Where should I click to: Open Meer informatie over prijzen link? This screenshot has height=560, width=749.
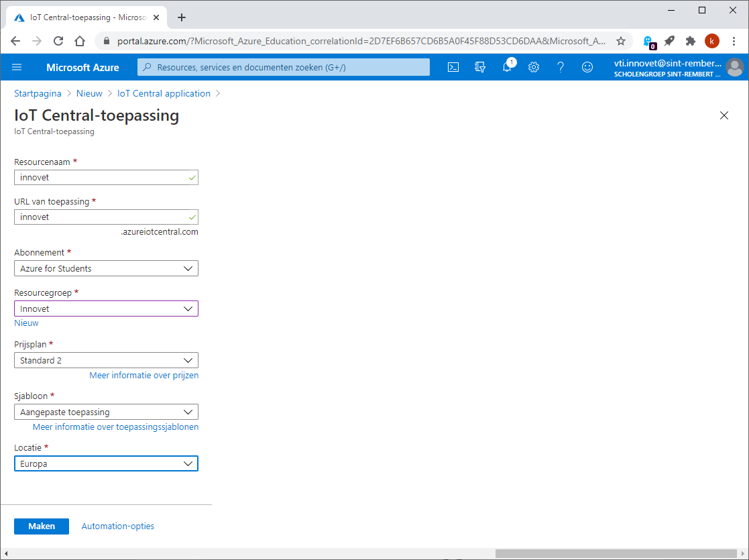coord(143,375)
